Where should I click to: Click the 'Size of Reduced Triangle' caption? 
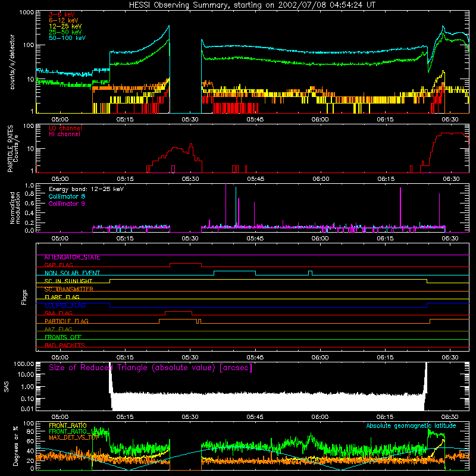(151, 368)
